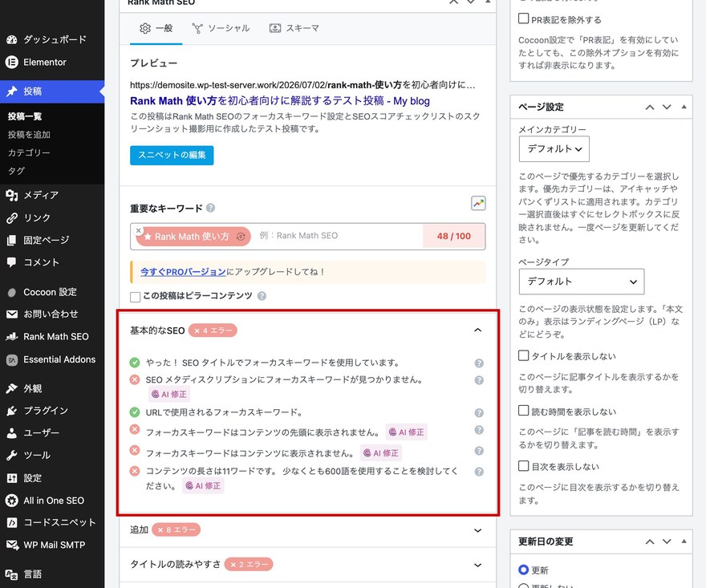Viewport: 706px width, 588px height.
Task: Enable 読む時間を表示しない checkbox
Action: point(523,411)
